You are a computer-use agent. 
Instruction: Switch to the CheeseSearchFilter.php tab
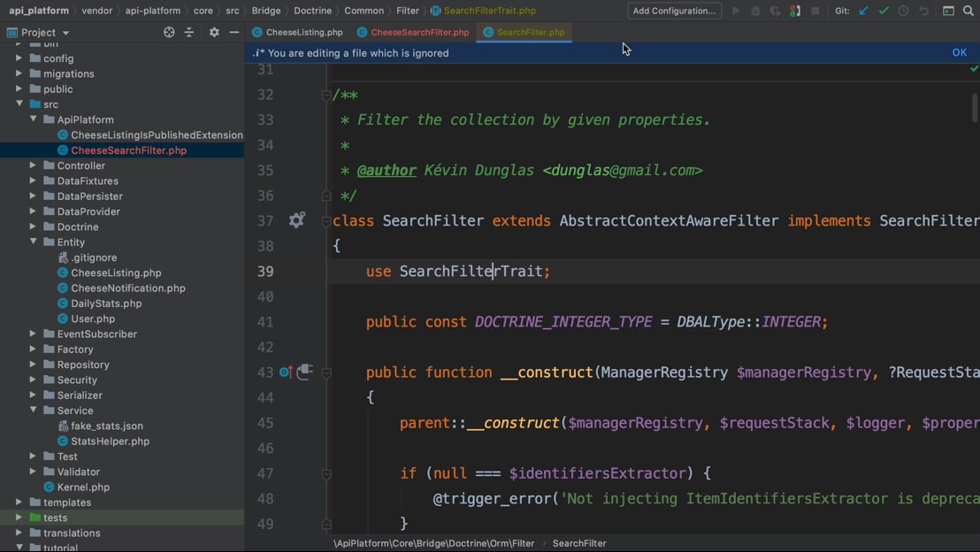[x=413, y=33]
